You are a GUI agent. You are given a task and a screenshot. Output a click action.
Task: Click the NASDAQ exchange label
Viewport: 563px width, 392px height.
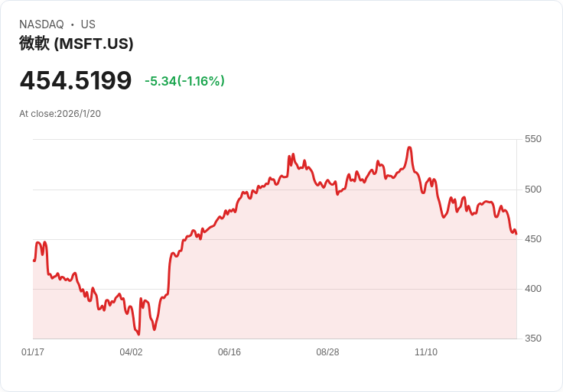[41, 24]
